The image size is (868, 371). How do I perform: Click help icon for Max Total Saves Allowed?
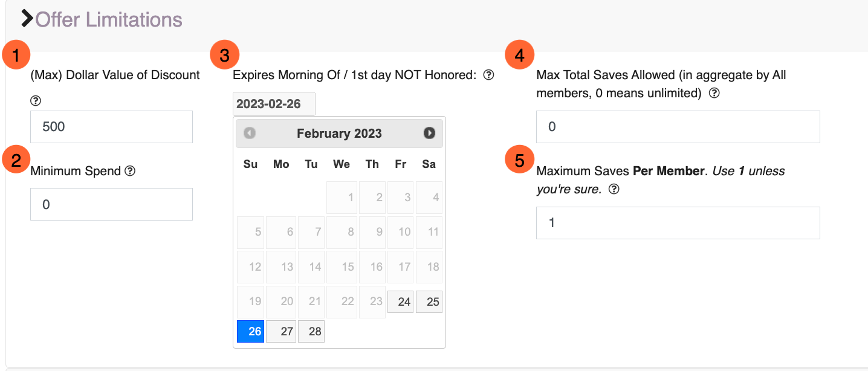[714, 93]
